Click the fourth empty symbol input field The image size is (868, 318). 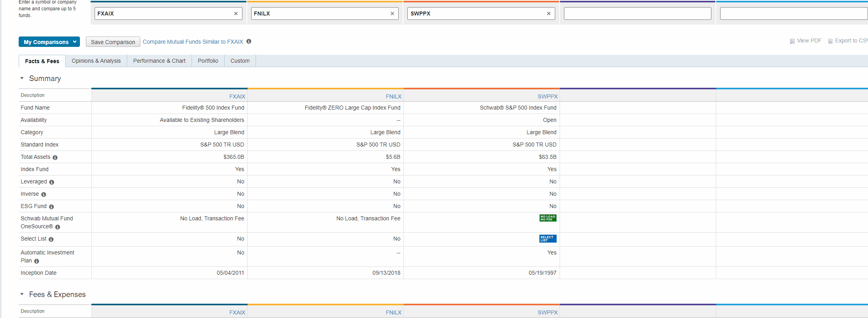637,13
